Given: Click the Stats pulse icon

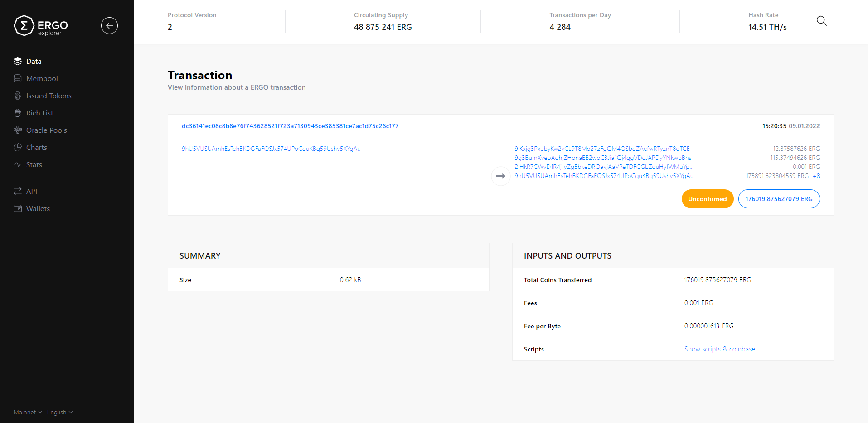Looking at the screenshot, I should pyautogui.click(x=18, y=164).
